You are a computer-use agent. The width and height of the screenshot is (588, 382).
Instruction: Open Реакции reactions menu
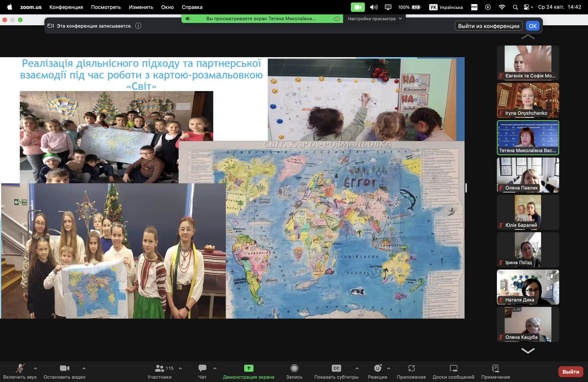(x=378, y=372)
